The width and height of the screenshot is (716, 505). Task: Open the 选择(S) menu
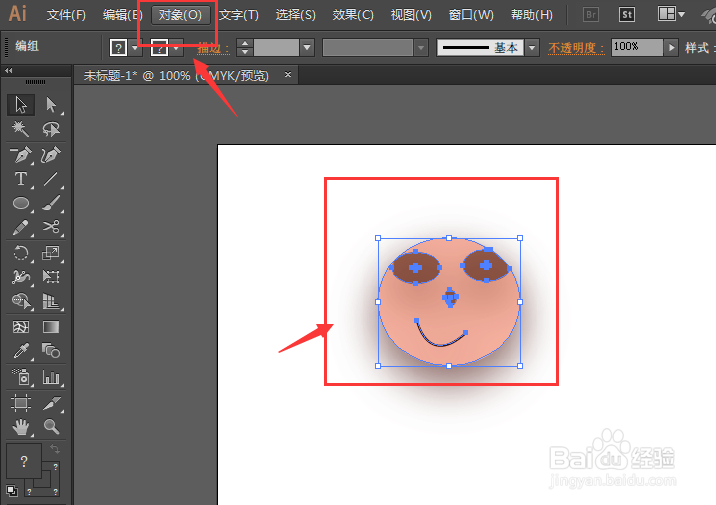coord(295,15)
